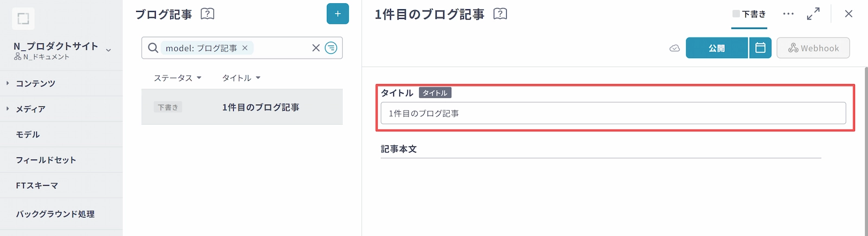Open the three-dot more options menu
The image size is (868, 236).
pyautogui.click(x=788, y=14)
